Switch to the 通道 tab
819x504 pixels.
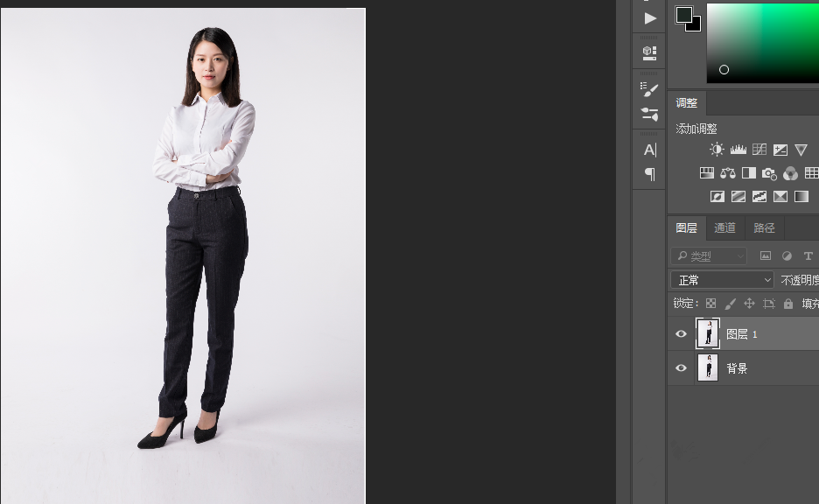click(x=725, y=227)
